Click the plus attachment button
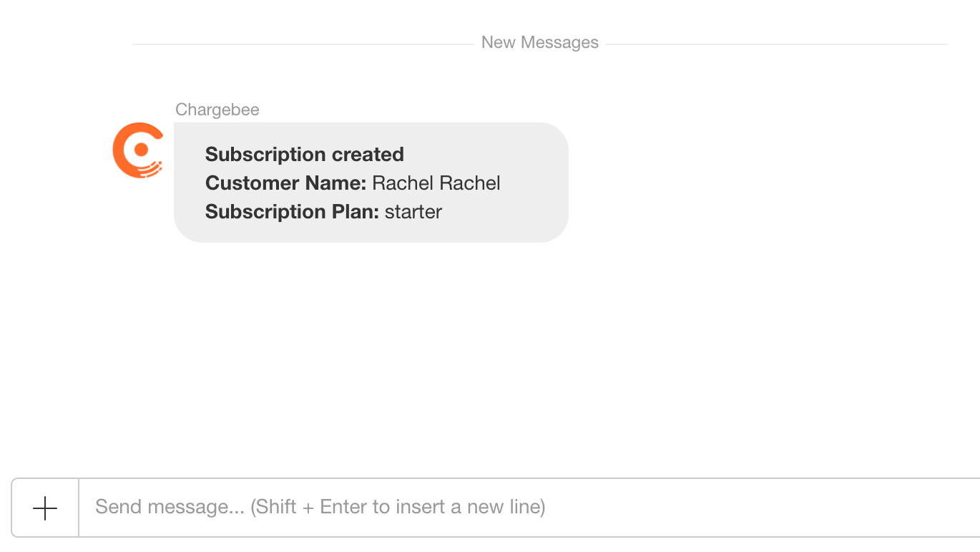Image resolution: width=980 pixels, height=552 pixels. [45, 508]
